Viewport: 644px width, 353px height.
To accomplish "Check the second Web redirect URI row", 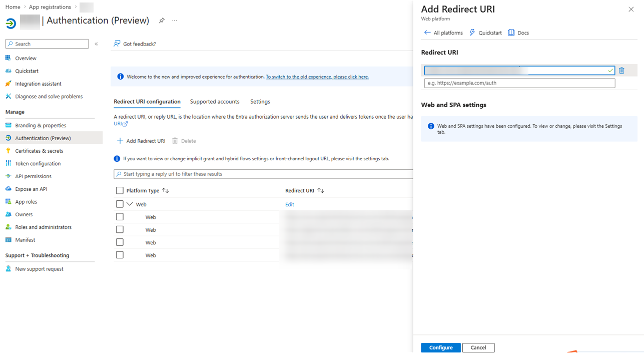I will [x=120, y=229].
